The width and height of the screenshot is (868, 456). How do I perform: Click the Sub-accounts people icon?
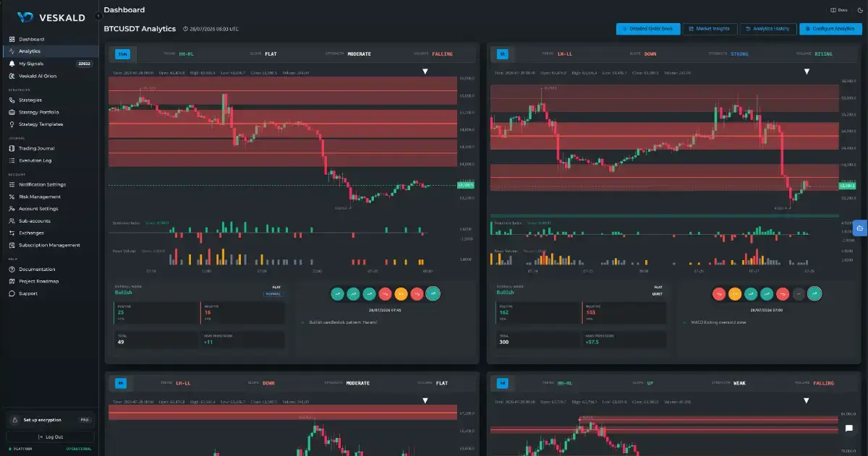[x=12, y=220]
